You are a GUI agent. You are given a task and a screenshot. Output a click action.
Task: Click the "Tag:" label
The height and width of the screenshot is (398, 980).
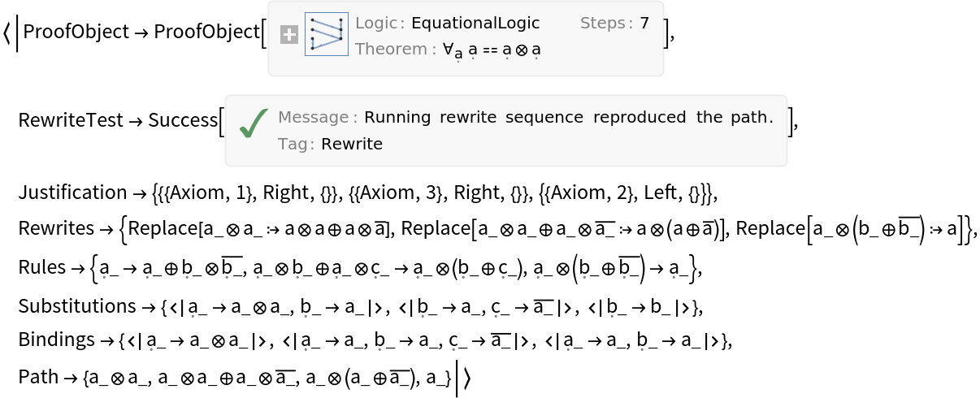tap(297, 144)
